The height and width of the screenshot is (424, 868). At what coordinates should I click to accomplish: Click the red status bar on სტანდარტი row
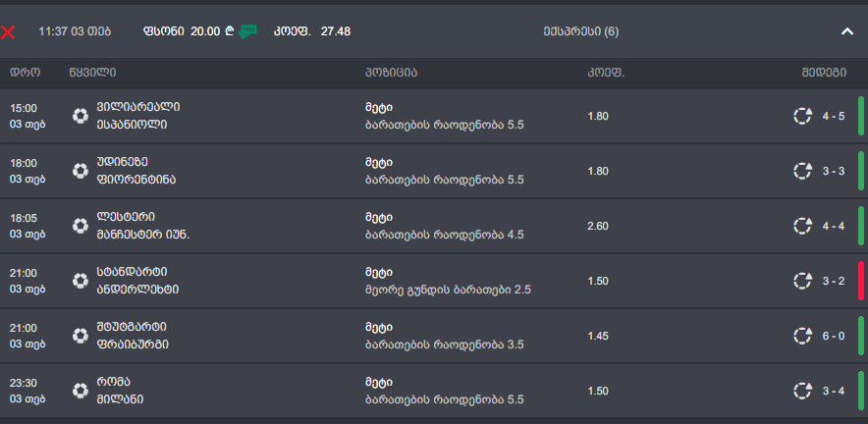[860, 281]
